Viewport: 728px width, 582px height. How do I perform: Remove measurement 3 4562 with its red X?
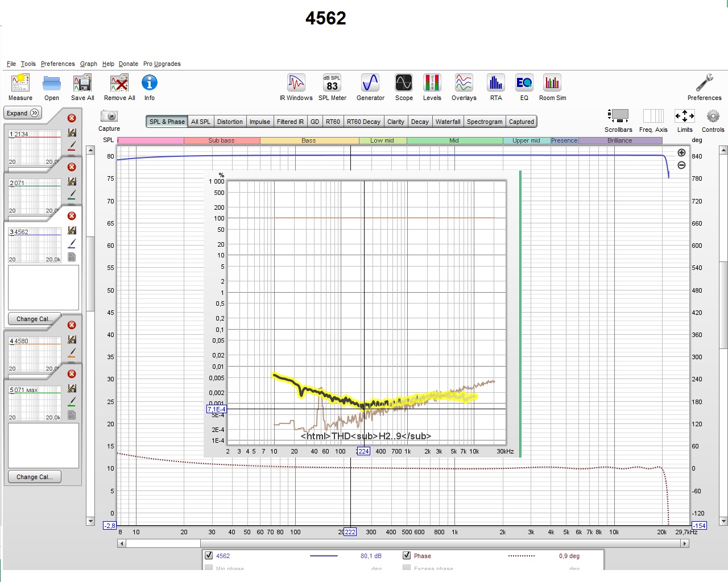72,216
